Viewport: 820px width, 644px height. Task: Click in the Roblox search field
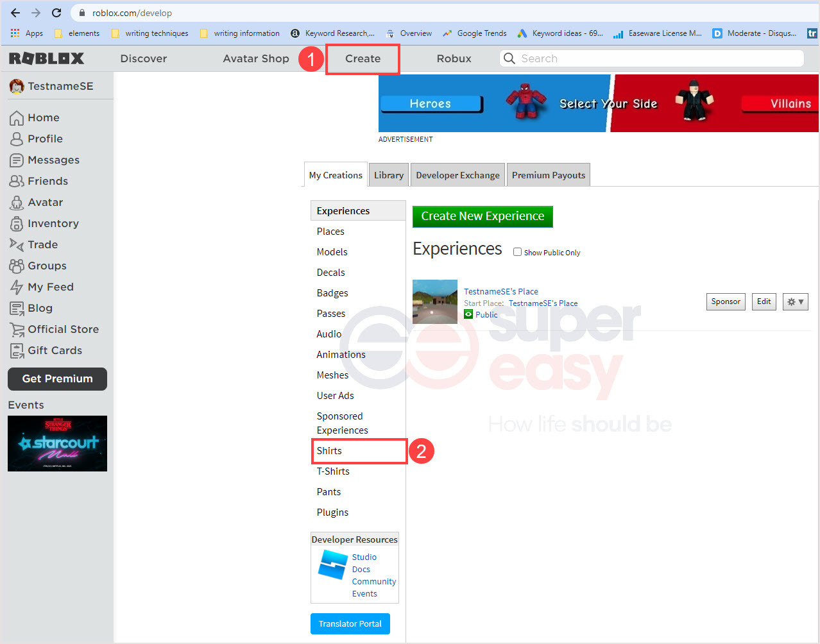651,58
